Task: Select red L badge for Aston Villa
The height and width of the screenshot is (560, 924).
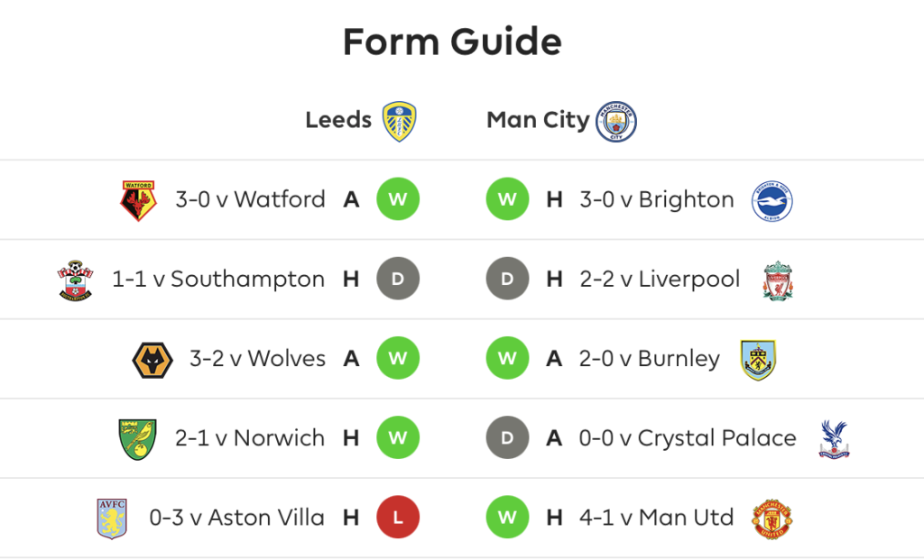Action: 398,518
